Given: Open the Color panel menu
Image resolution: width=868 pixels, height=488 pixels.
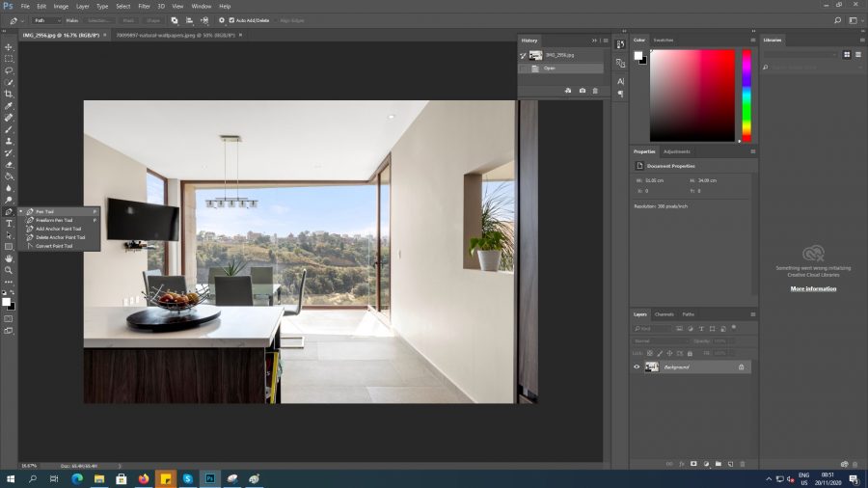Looking at the screenshot, I should pos(753,40).
